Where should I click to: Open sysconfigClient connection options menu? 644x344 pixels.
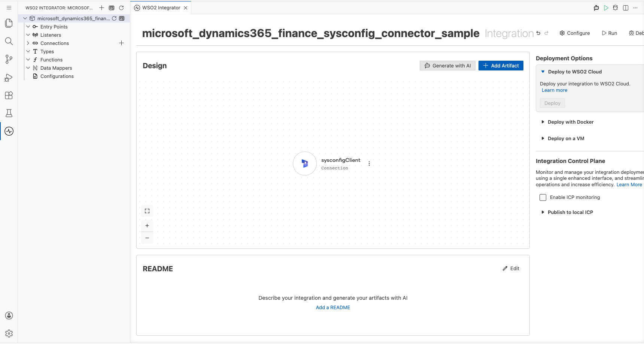point(369,164)
